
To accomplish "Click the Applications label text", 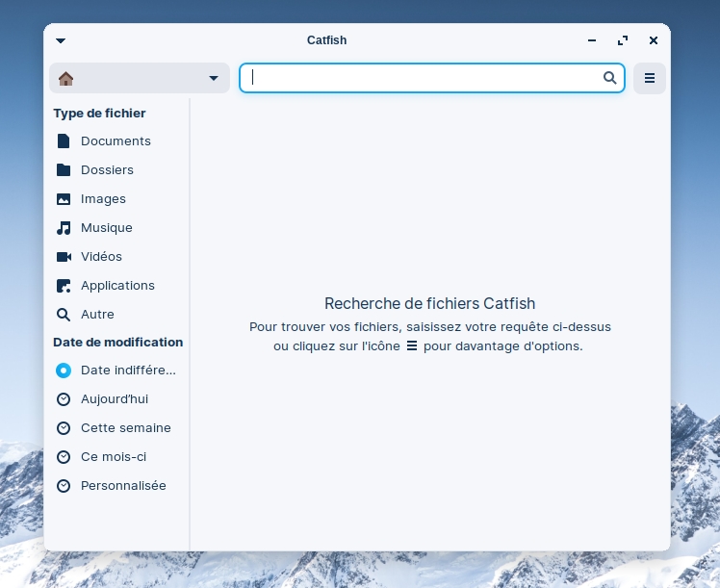I will (117, 286).
